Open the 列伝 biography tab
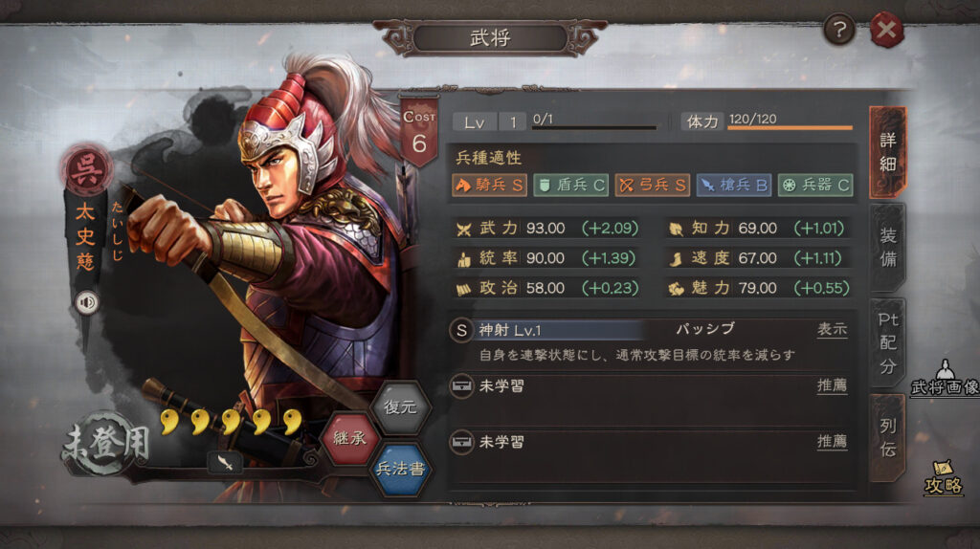Image resolution: width=980 pixels, height=549 pixels. [x=887, y=438]
